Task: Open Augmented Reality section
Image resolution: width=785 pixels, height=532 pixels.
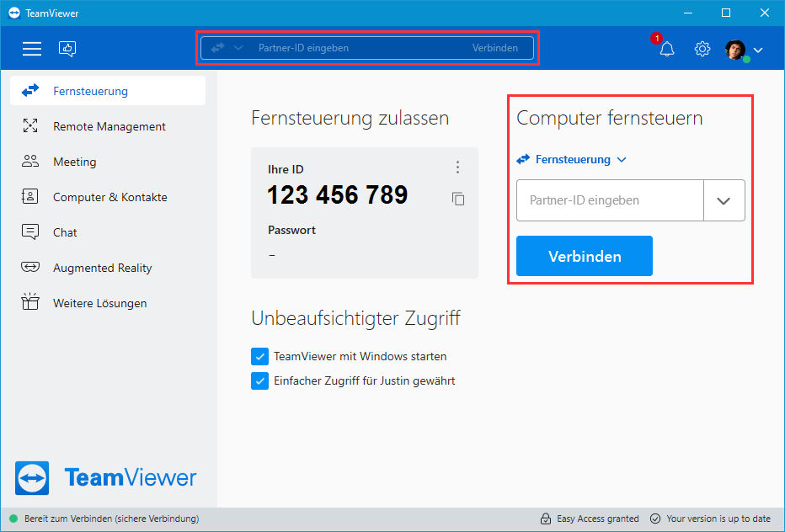Action: 108,268
